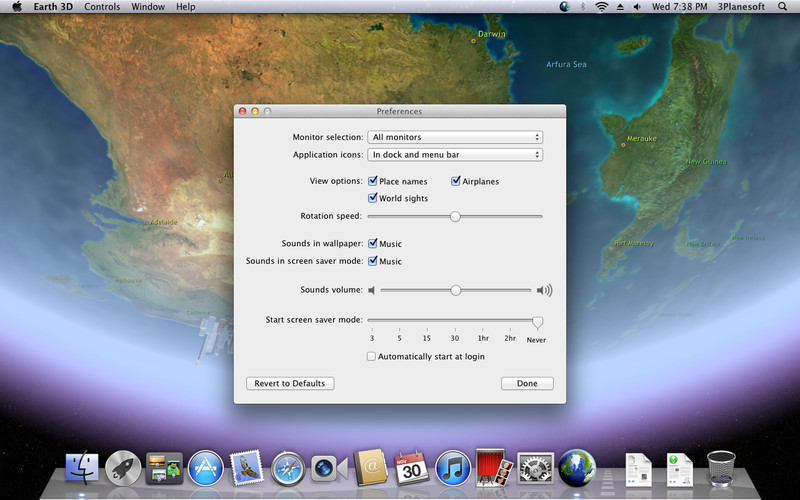800x500 pixels.
Task: Set screen saver start to 3
Action: click(x=372, y=338)
